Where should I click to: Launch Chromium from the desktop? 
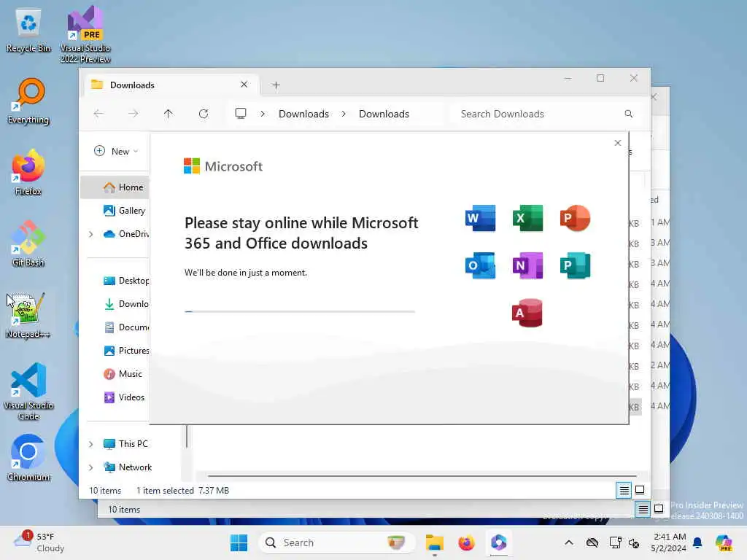28,458
